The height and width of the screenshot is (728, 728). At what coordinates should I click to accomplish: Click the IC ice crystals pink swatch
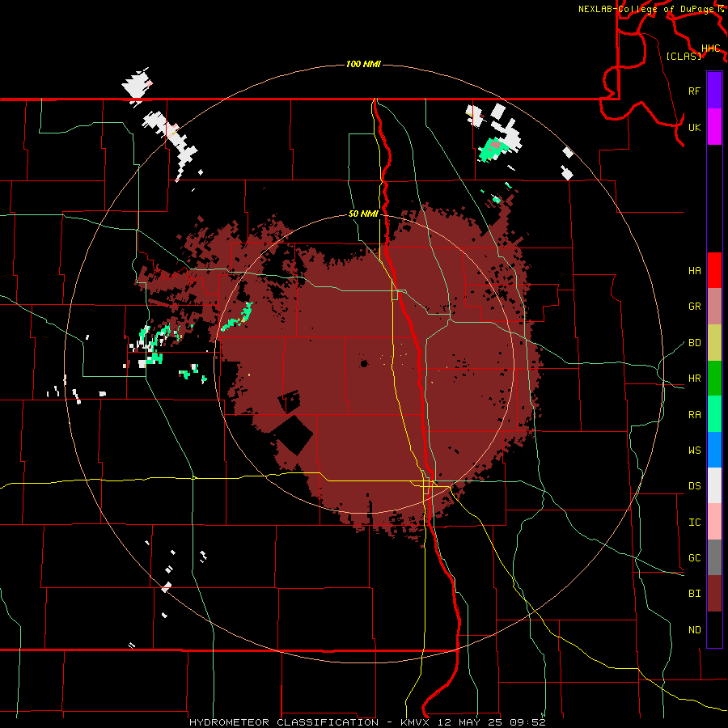pyautogui.click(x=714, y=522)
